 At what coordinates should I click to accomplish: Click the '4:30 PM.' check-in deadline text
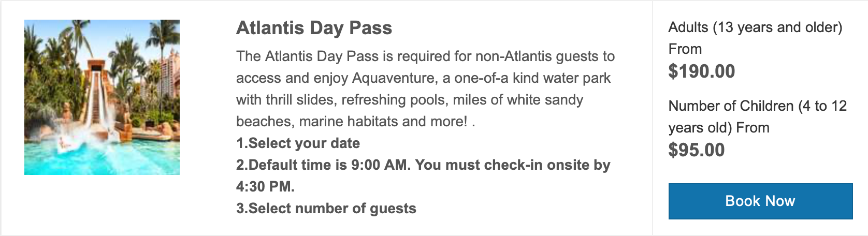tap(265, 187)
